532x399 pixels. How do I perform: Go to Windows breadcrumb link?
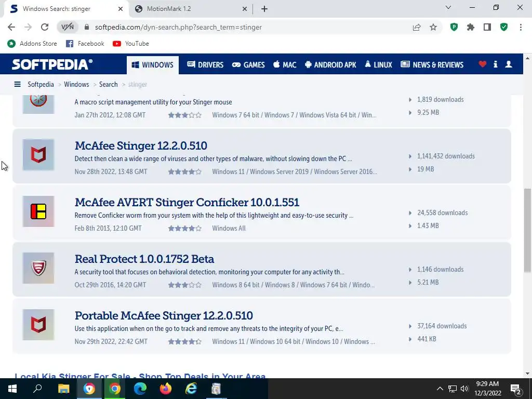pyautogui.click(x=76, y=84)
